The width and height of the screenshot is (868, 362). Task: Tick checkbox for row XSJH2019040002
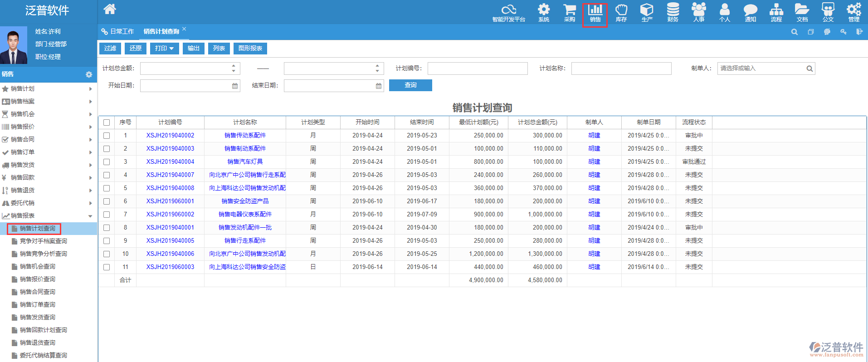pyautogui.click(x=107, y=136)
